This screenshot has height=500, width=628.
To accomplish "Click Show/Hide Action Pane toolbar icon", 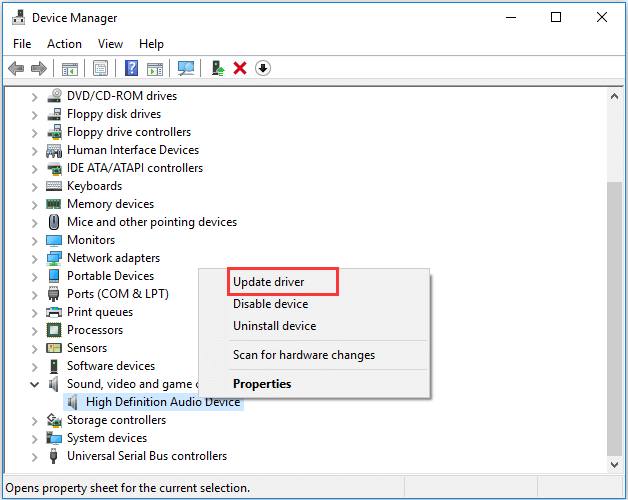I will click(x=155, y=69).
